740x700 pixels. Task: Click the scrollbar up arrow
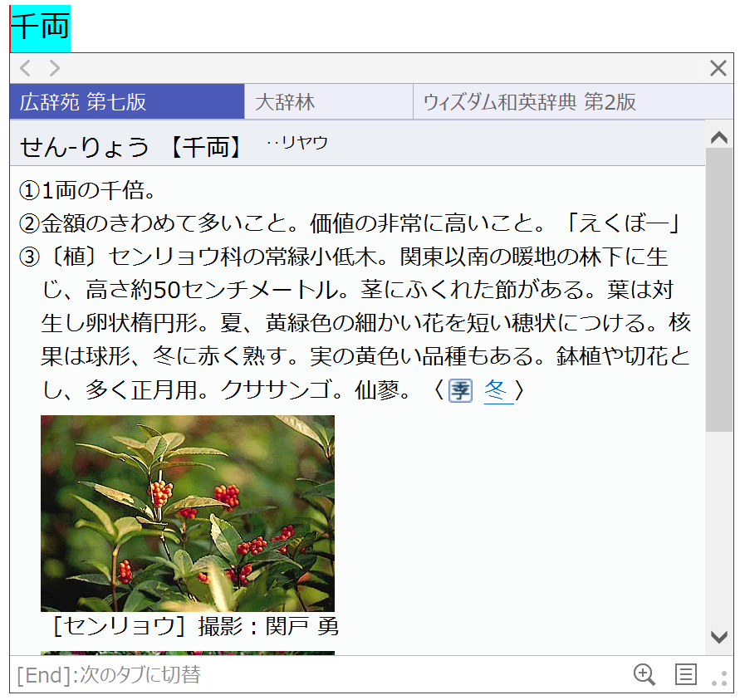coord(721,137)
